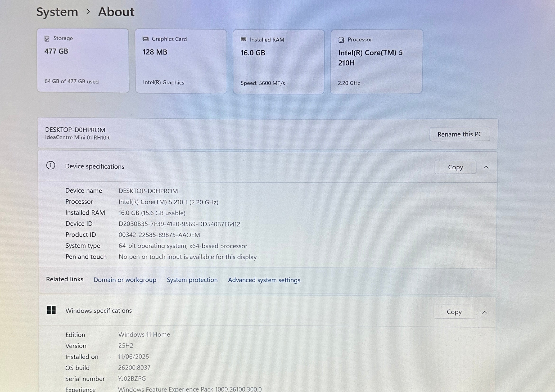
Task: Select Edition value Windows 11 Home
Action: tap(144, 334)
